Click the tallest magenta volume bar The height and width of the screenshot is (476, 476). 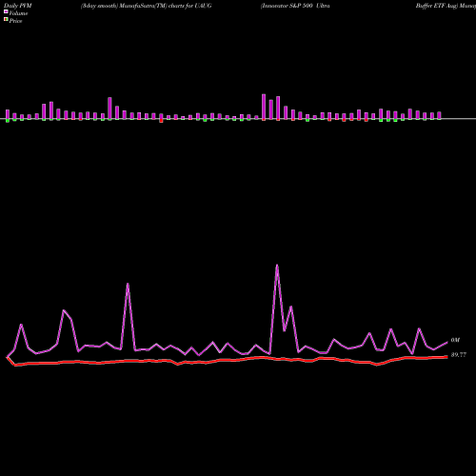(x=264, y=107)
